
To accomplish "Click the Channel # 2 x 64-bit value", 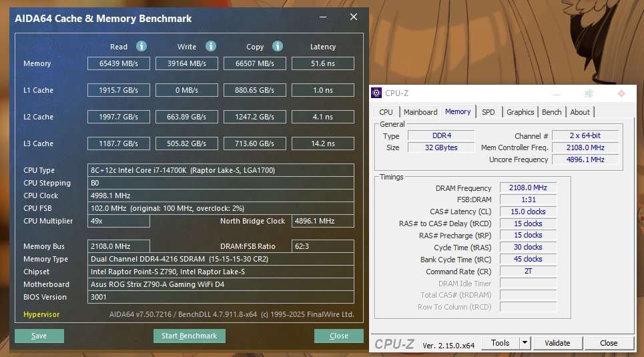I will point(585,135).
